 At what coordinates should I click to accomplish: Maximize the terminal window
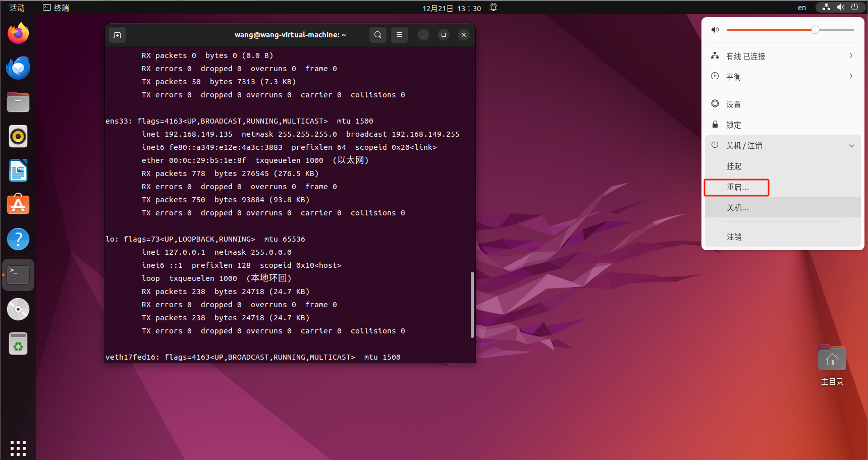click(x=444, y=35)
